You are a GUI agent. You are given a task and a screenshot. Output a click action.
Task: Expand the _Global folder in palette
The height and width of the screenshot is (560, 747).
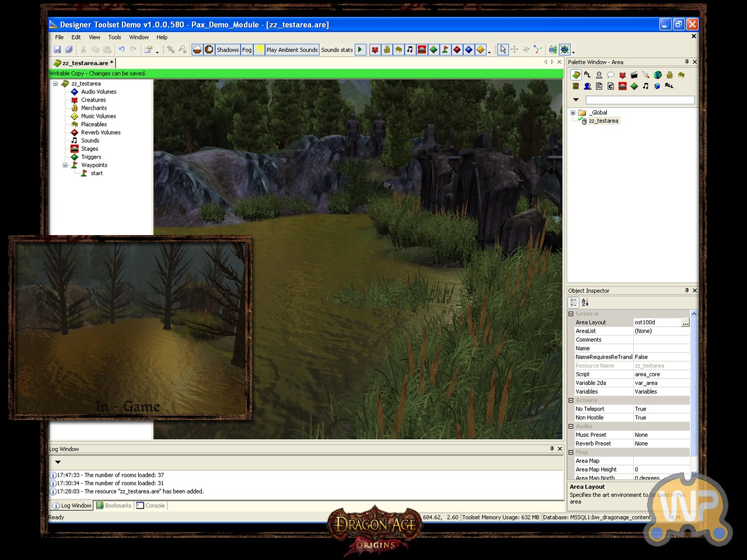pyautogui.click(x=573, y=113)
